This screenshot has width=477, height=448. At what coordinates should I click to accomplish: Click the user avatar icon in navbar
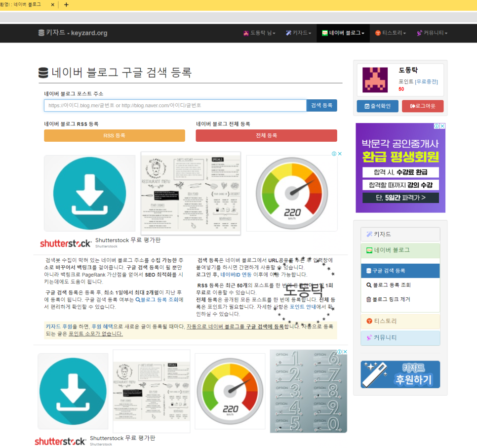[x=246, y=33]
